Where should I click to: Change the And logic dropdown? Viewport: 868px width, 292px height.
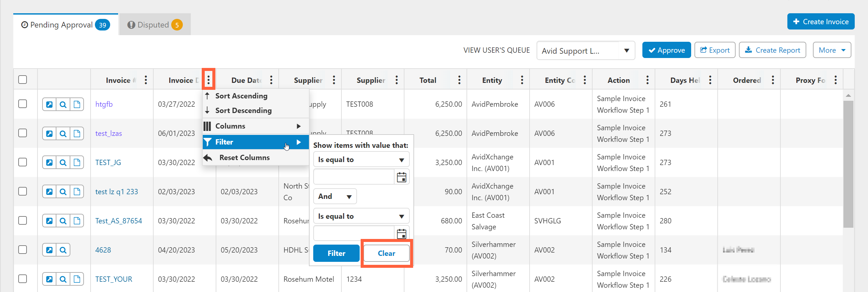(335, 197)
